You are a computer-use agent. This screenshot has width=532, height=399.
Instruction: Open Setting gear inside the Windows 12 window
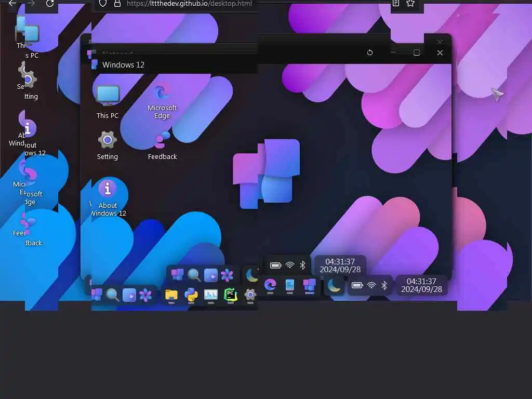tap(108, 145)
